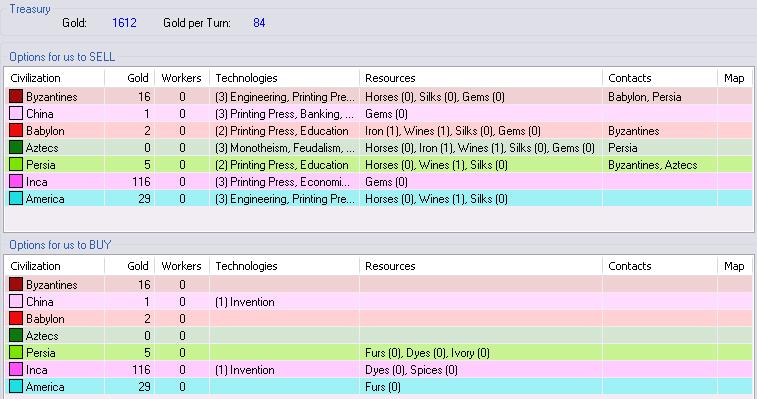The height and width of the screenshot is (399, 757).
Task: Click Inca color swatch in SELL list
Action: pos(16,181)
